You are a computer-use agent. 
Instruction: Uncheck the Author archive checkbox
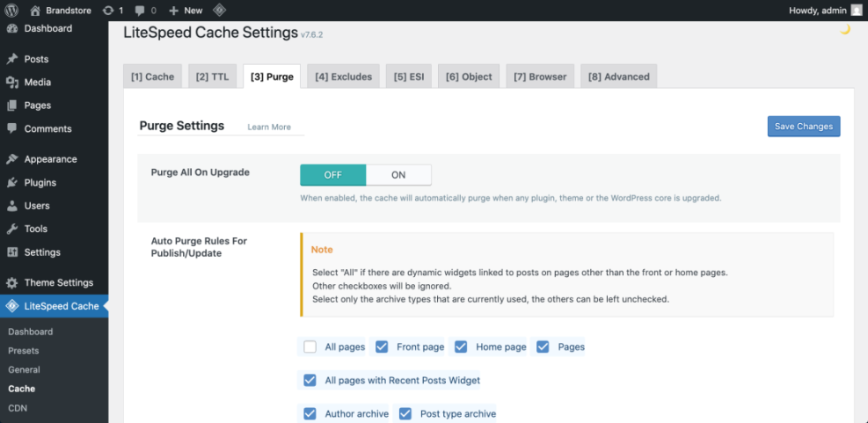pyautogui.click(x=310, y=413)
